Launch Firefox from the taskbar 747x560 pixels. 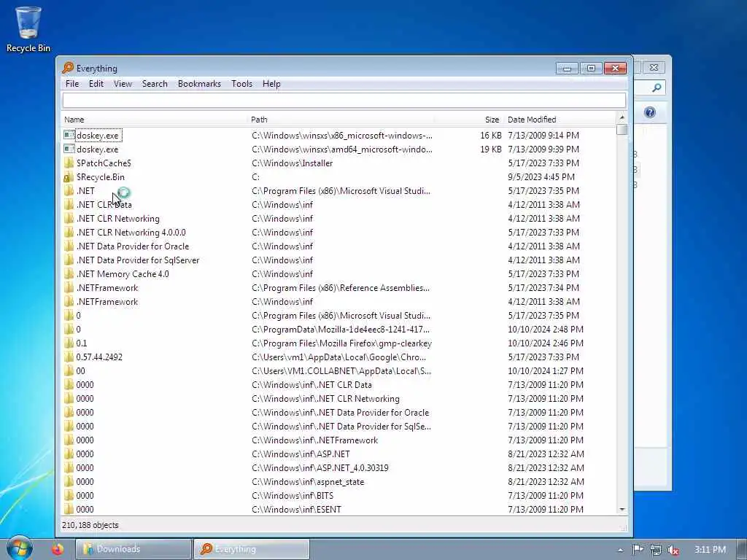pyautogui.click(x=58, y=549)
